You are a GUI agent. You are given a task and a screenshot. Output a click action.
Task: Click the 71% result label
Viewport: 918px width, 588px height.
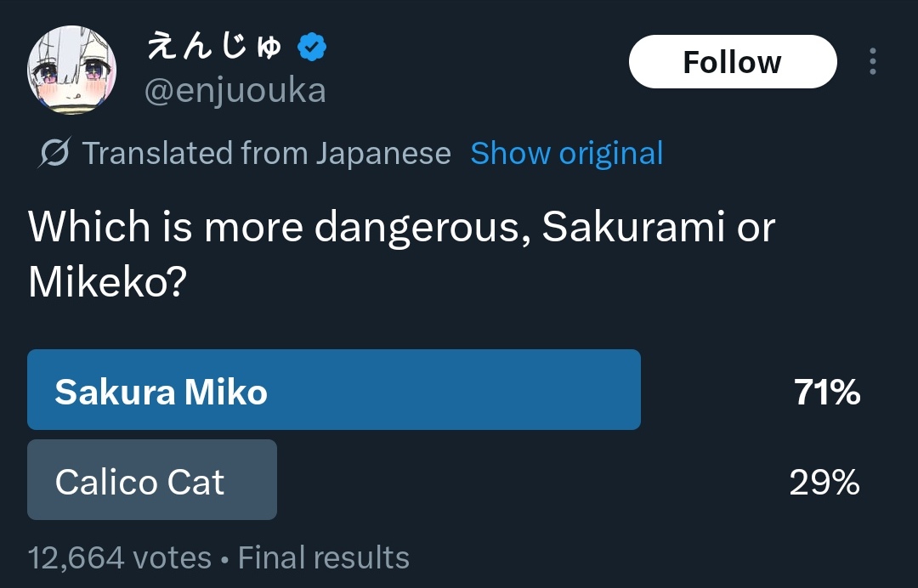827,392
